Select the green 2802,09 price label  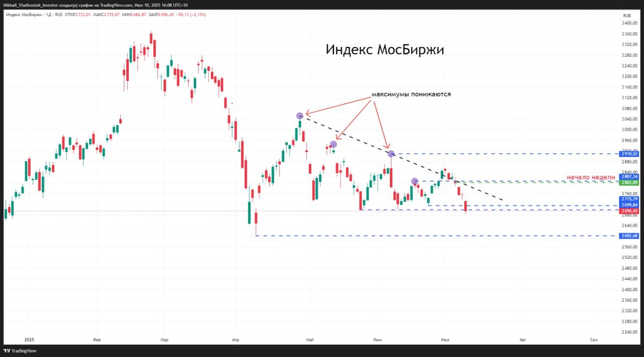pyautogui.click(x=628, y=183)
